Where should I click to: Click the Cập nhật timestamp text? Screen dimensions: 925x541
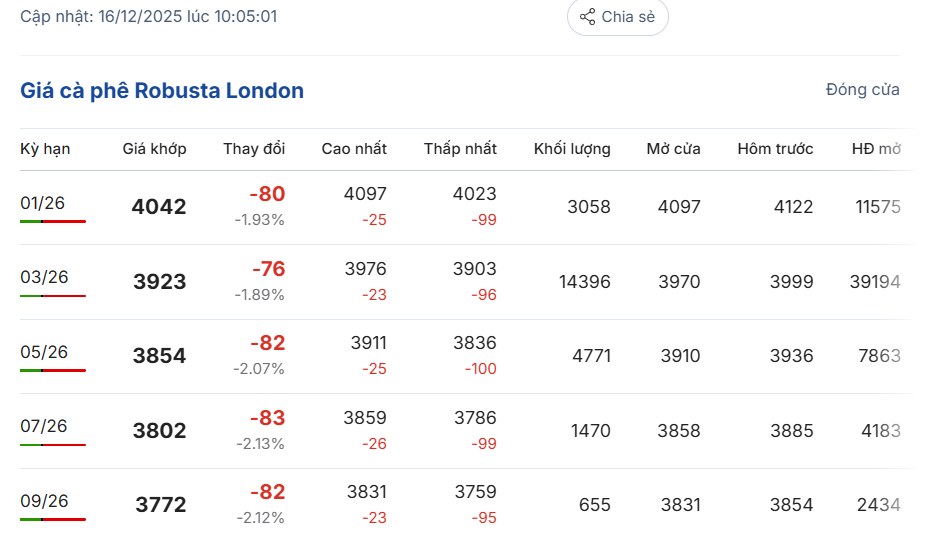(149, 17)
